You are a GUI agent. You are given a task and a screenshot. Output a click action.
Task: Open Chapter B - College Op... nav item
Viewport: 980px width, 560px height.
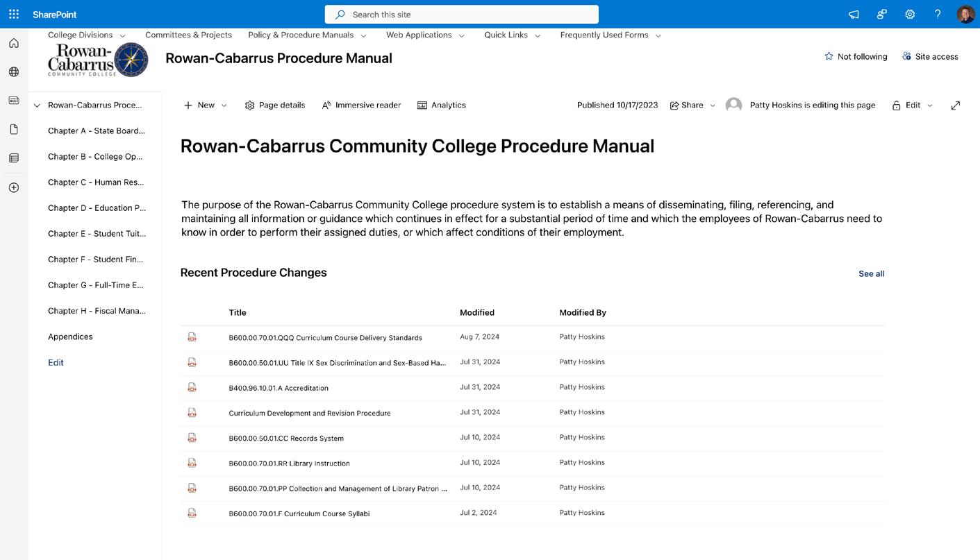coord(95,156)
